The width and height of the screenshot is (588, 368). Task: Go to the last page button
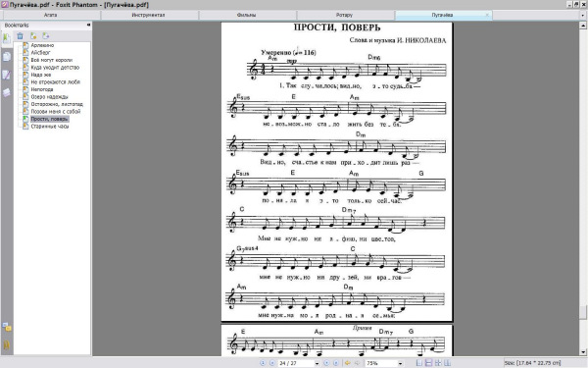pos(336,363)
